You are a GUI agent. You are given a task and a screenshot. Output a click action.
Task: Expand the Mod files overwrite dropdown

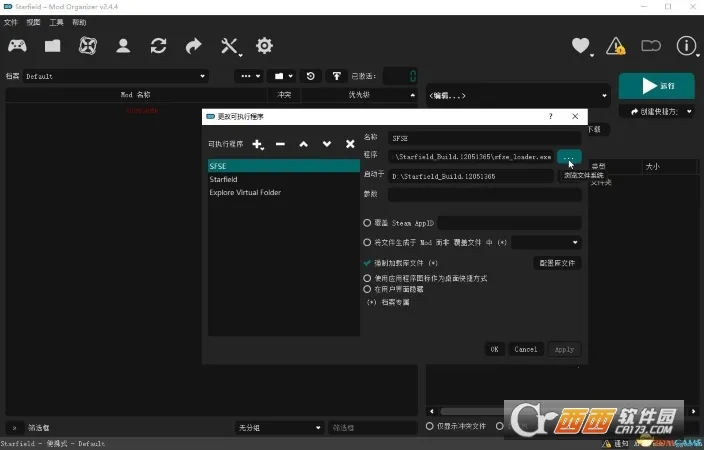point(546,242)
